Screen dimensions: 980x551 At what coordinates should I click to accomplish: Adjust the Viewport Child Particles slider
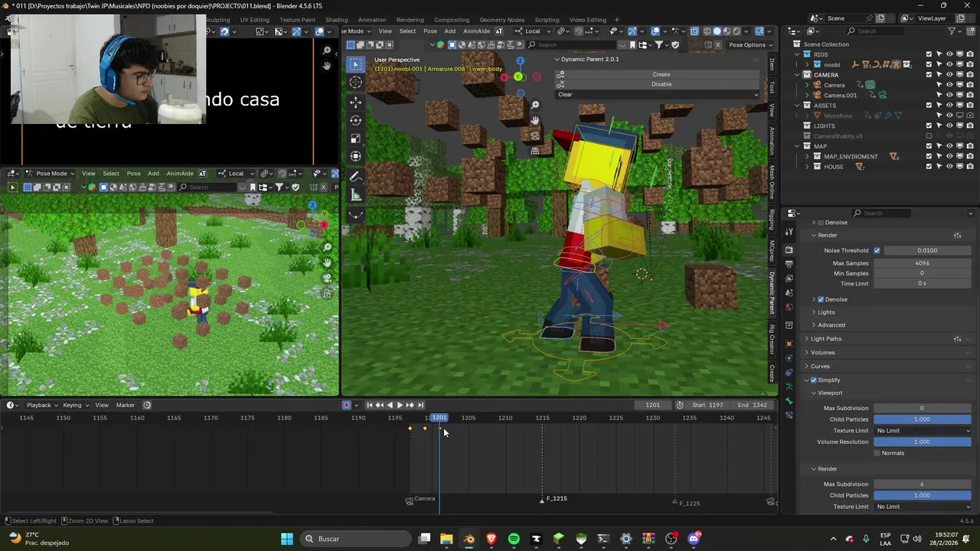[923, 419]
